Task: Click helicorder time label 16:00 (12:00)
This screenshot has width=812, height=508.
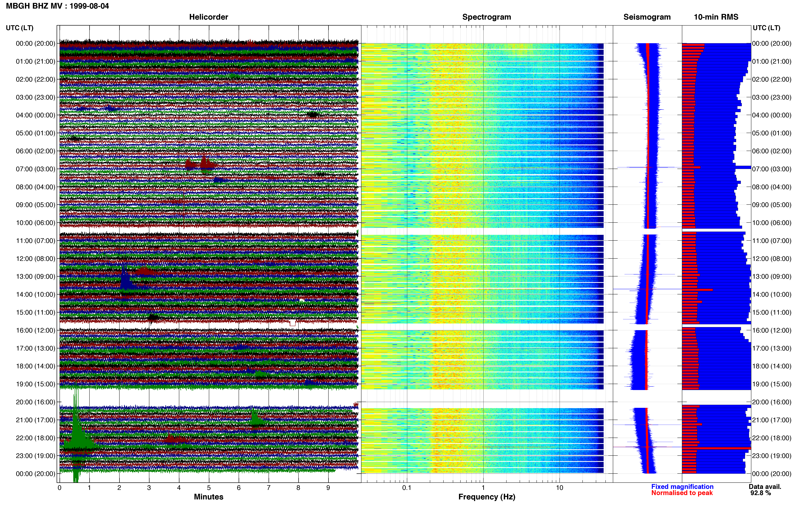Action: 36,330
